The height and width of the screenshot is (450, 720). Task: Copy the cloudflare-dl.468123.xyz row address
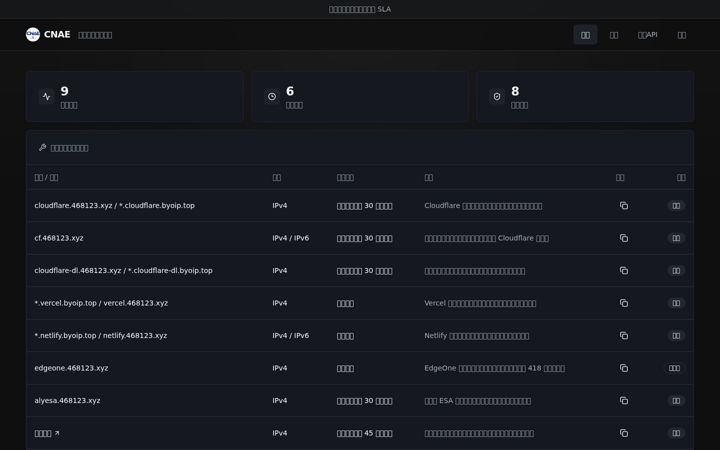[624, 271]
